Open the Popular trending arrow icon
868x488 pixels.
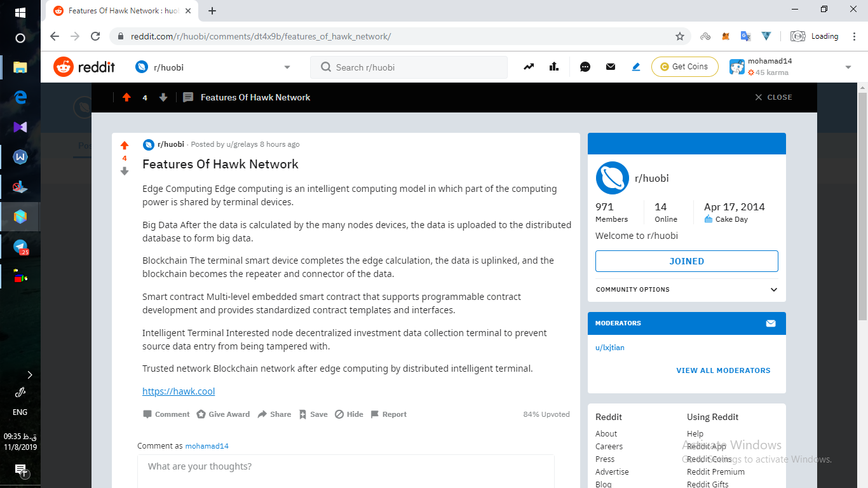pyautogui.click(x=529, y=67)
